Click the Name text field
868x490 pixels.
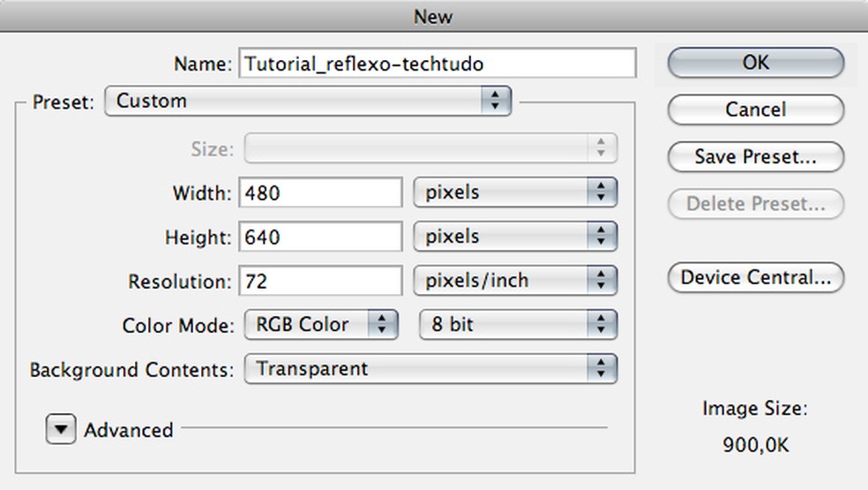click(x=438, y=64)
